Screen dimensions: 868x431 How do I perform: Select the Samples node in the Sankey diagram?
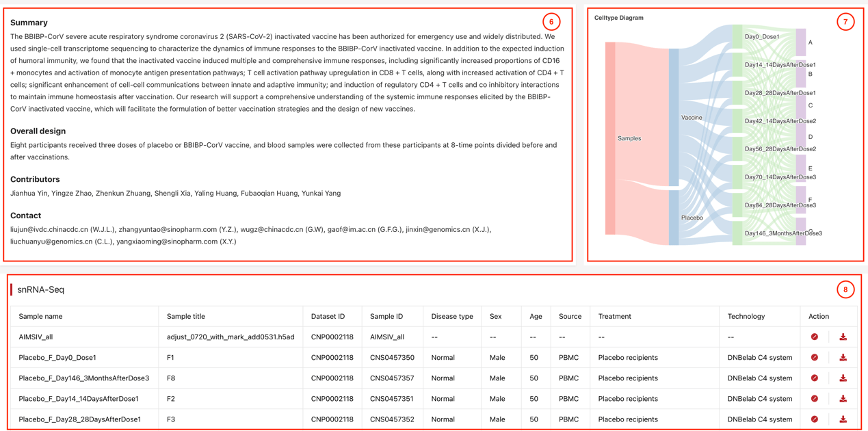click(x=610, y=138)
